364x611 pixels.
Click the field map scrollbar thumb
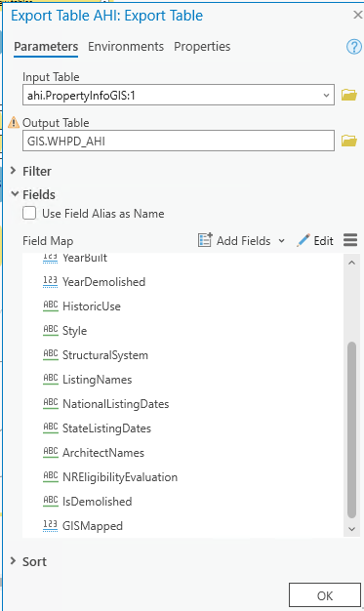[351, 429]
